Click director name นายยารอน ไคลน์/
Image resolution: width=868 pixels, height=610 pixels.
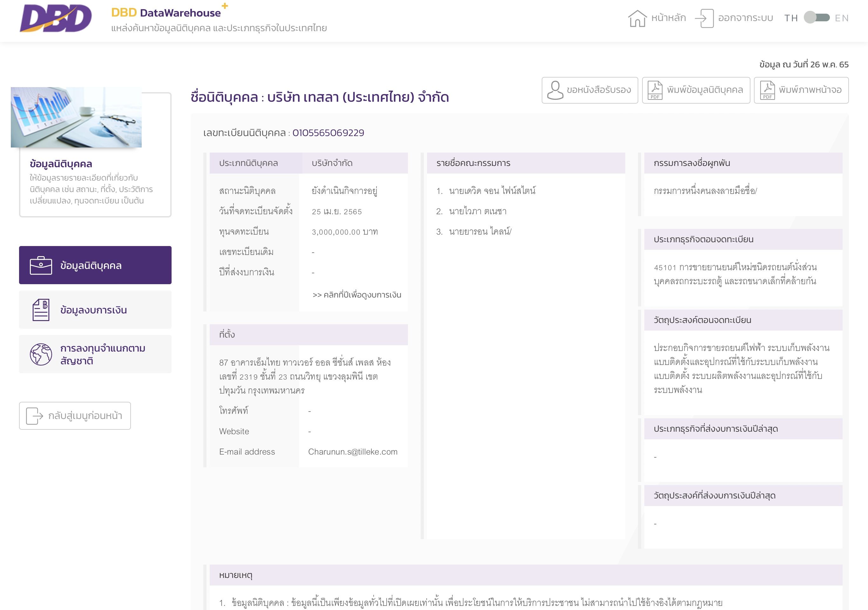[480, 231]
